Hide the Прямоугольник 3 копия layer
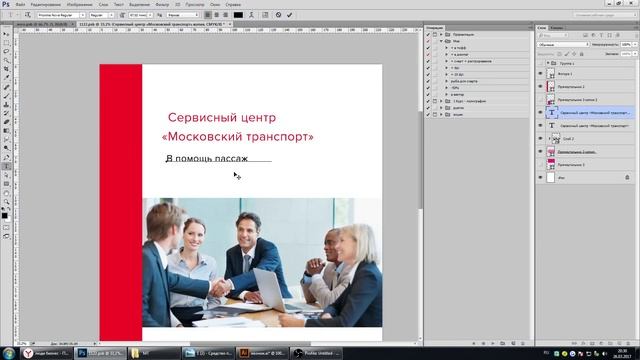The width and height of the screenshot is (640, 360). click(540, 151)
